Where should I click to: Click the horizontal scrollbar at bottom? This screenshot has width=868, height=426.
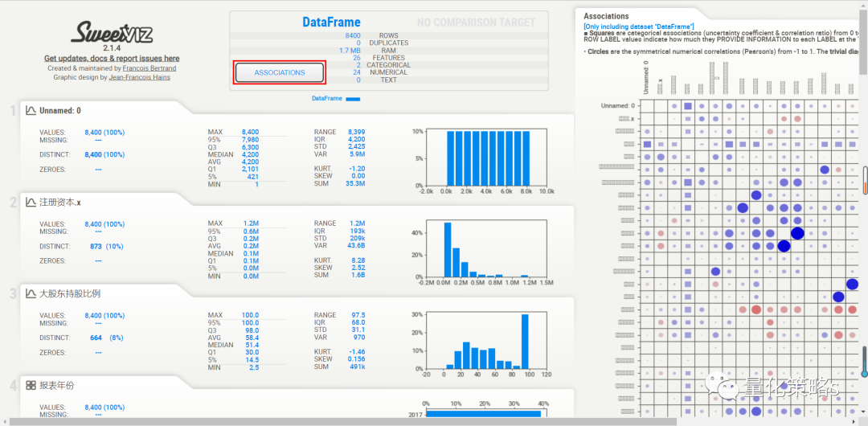pyautogui.click(x=342, y=421)
